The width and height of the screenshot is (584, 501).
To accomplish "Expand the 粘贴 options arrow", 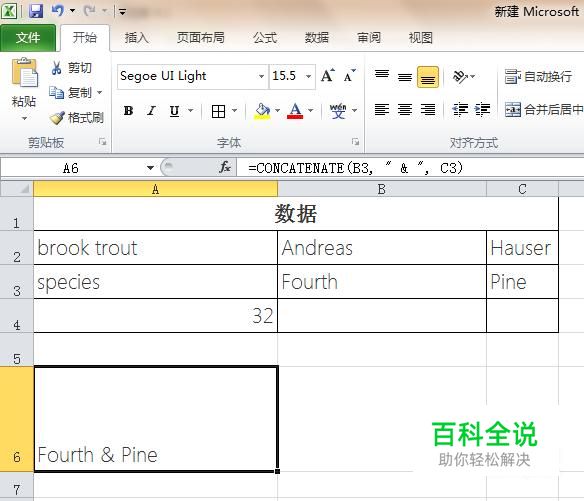I will click(24, 119).
